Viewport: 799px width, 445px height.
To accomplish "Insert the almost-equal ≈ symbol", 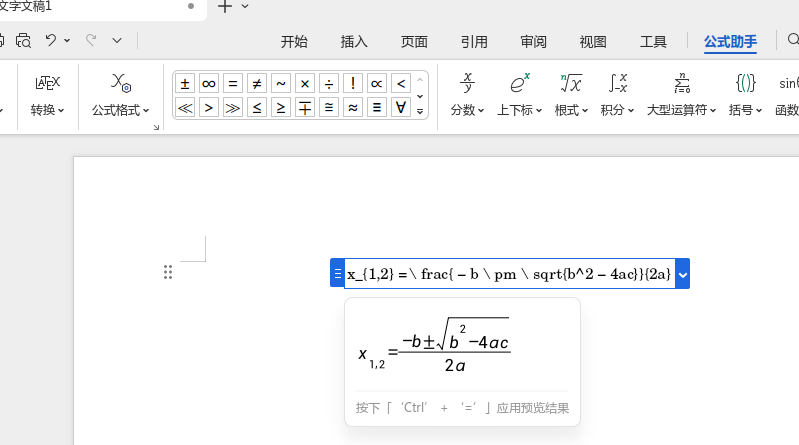I will click(x=353, y=108).
